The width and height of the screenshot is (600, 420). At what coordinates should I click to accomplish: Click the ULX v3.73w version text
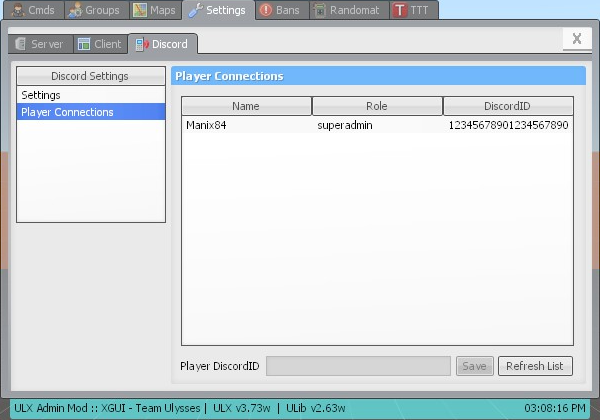click(x=242, y=408)
